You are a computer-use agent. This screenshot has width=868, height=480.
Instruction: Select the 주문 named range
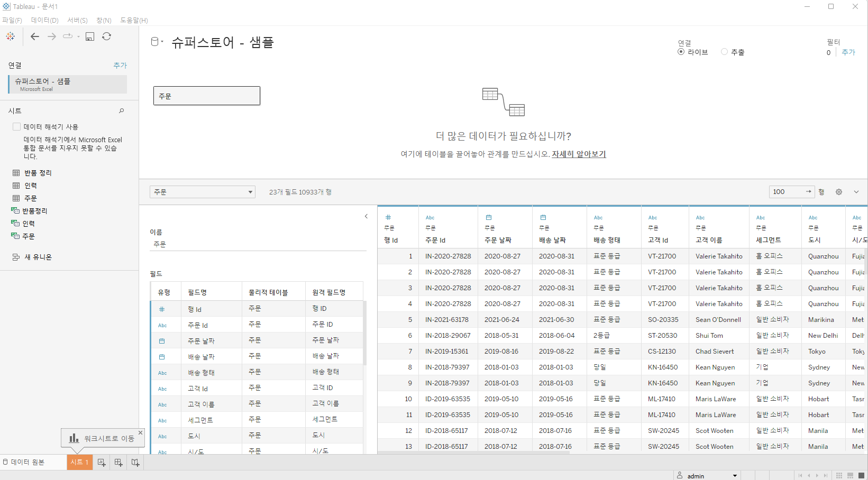click(x=23, y=236)
